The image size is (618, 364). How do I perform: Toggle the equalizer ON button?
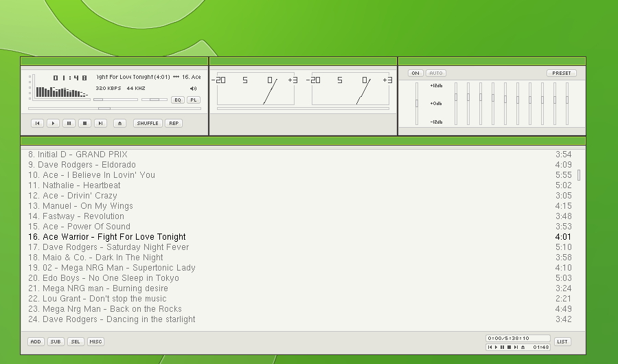click(415, 73)
